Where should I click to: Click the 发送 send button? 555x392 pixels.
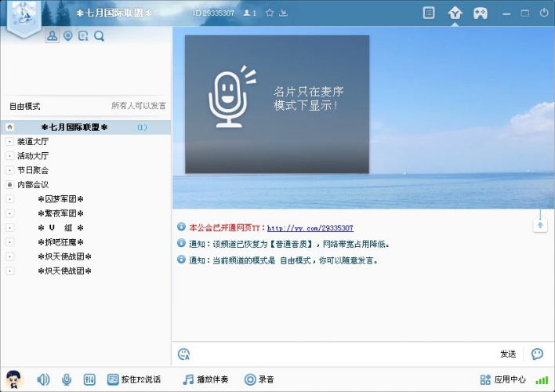point(508,354)
